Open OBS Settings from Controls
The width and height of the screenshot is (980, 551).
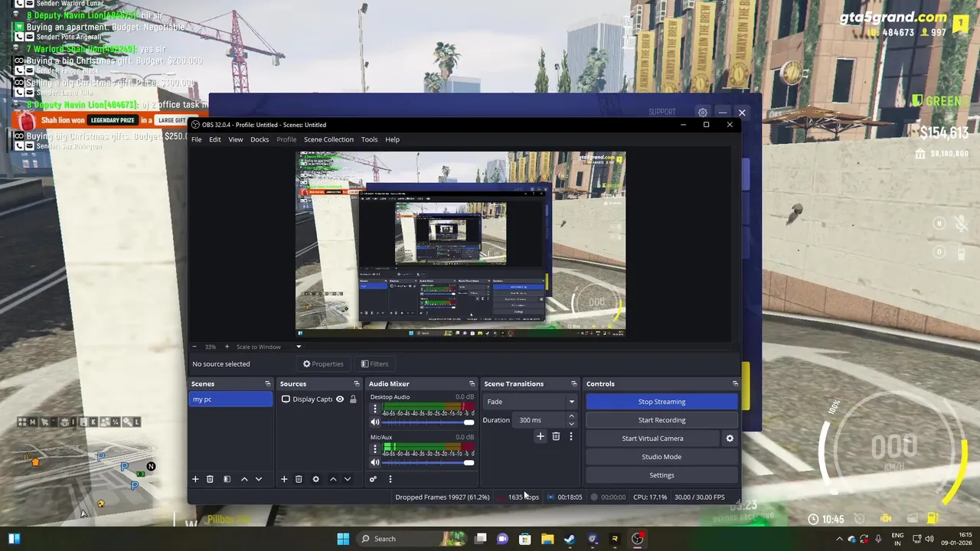click(x=661, y=475)
